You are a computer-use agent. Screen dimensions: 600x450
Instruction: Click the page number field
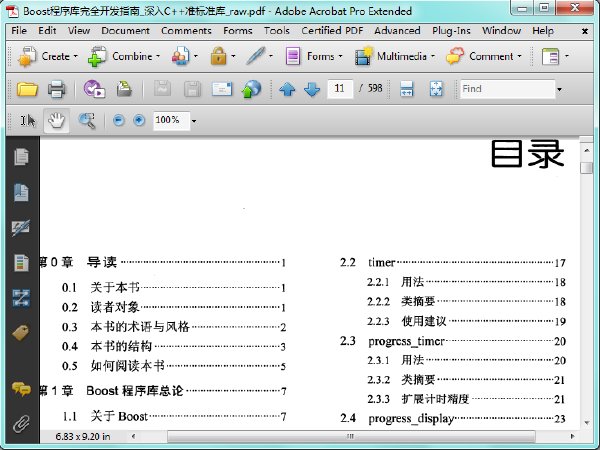point(340,89)
